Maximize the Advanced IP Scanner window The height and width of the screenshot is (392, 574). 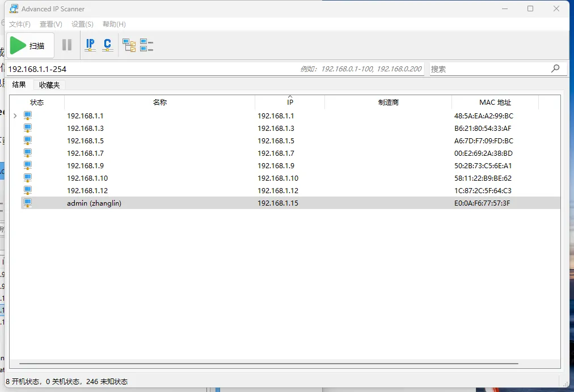(530, 8)
